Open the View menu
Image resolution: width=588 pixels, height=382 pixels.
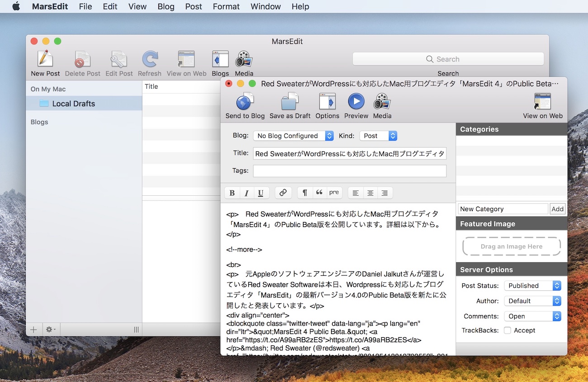[137, 6]
